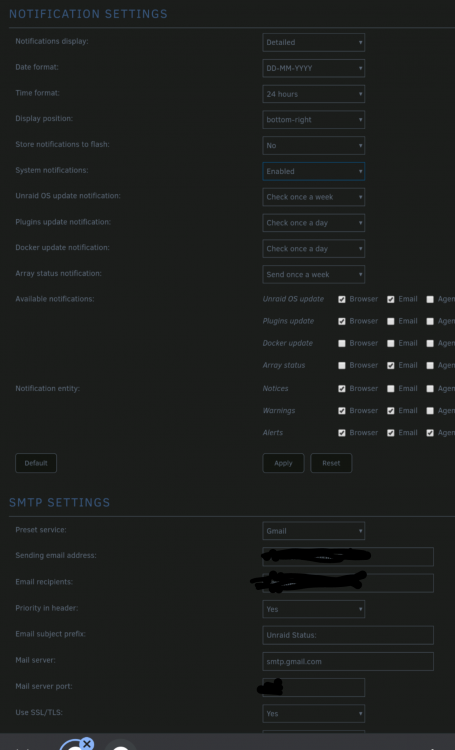Open Store notifications to flash dropdown
Screen dimensions: 455x750
coord(313,145)
